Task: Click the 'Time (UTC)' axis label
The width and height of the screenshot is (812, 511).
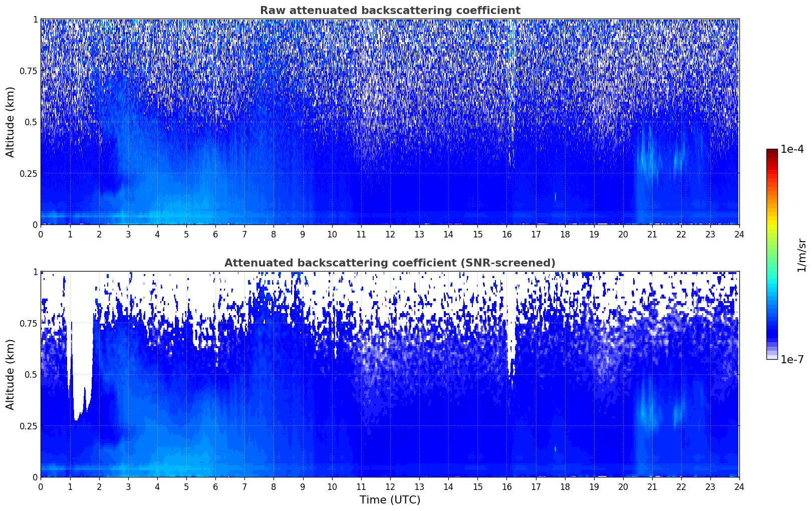Action: point(390,500)
